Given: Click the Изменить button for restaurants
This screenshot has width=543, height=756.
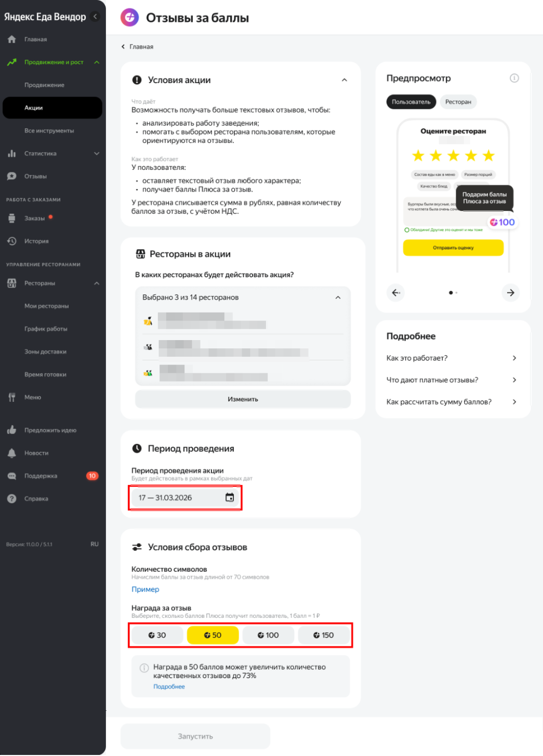Looking at the screenshot, I should [243, 399].
